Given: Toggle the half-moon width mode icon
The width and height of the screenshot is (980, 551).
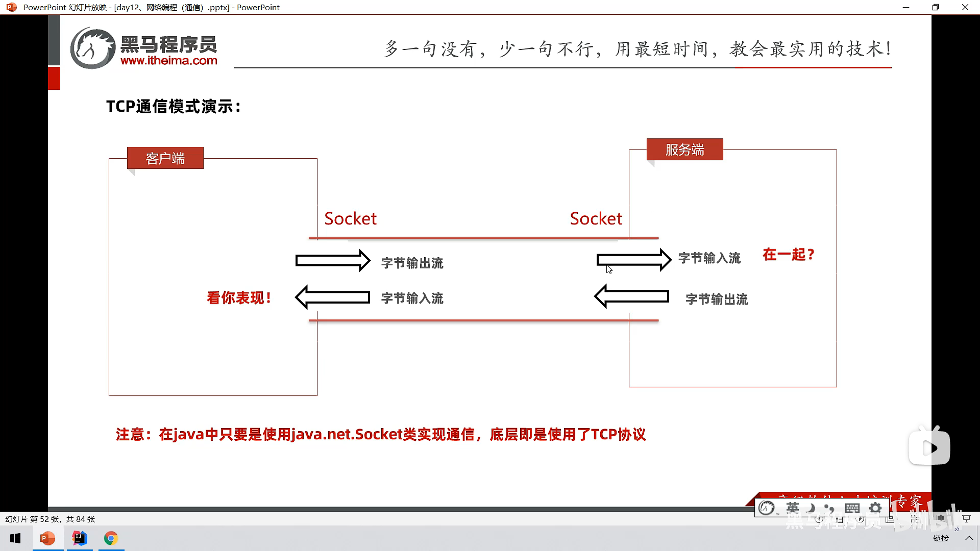Looking at the screenshot, I should click(x=811, y=508).
